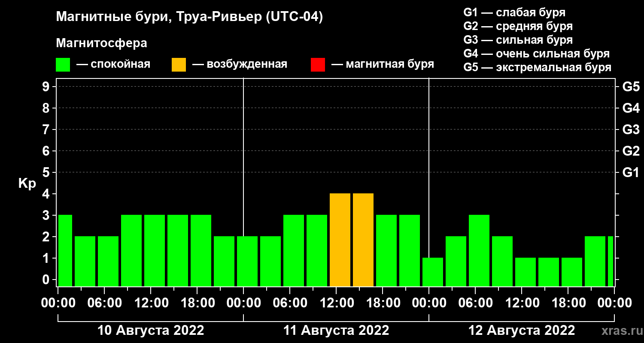Viewport: 644px width, 343px height.
Task: Click the second orange bar starting at 15:00, 11 August
Action: pos(363,240)
